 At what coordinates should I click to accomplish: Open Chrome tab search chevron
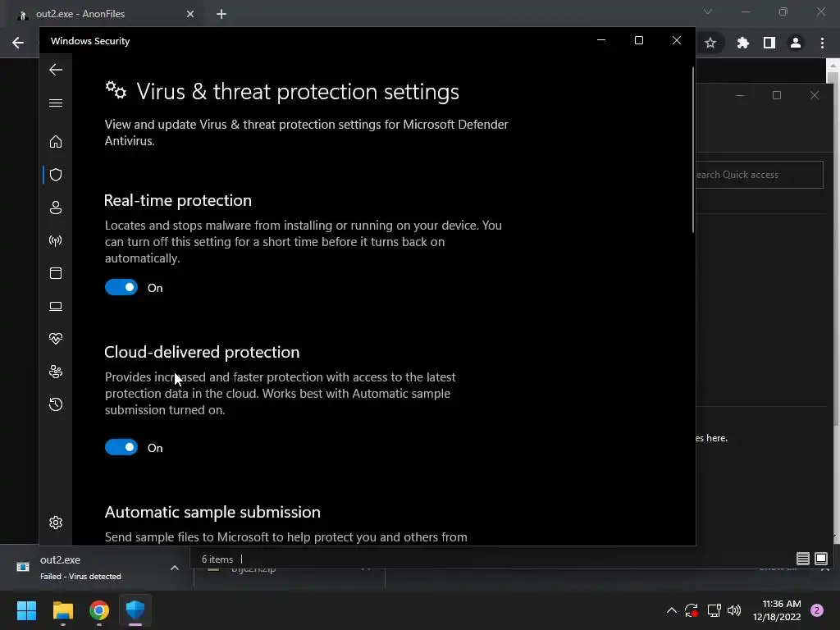[x=708, y=11]
